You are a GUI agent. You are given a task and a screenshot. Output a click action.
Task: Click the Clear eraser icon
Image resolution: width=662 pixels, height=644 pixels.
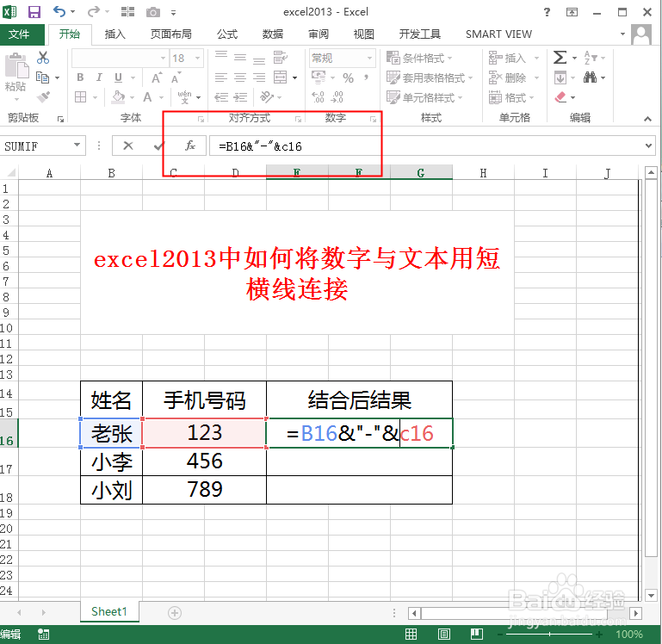point(560,97)
